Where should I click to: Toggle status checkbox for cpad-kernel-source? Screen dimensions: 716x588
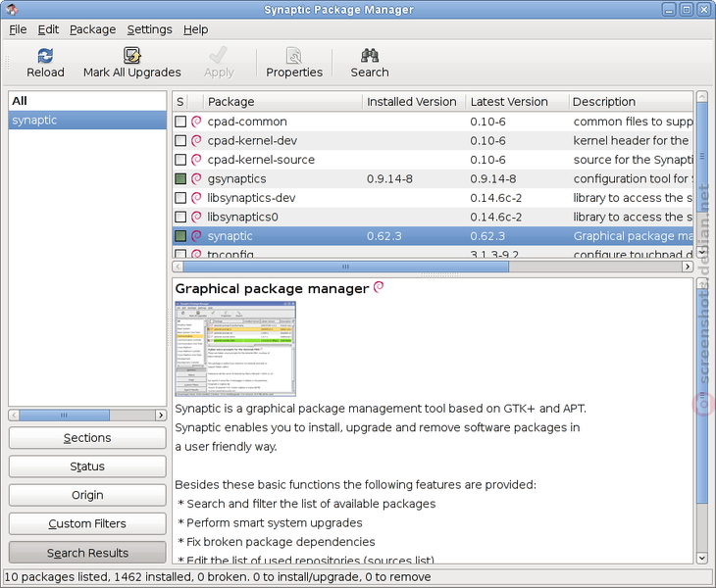(x=180, y=160)
